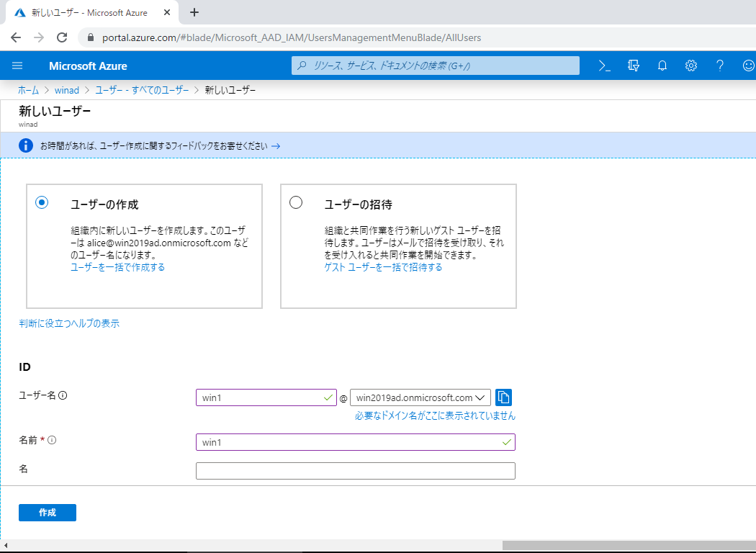
Task: Click the Microsoft Azure logo text
Action: coord(89,66)
